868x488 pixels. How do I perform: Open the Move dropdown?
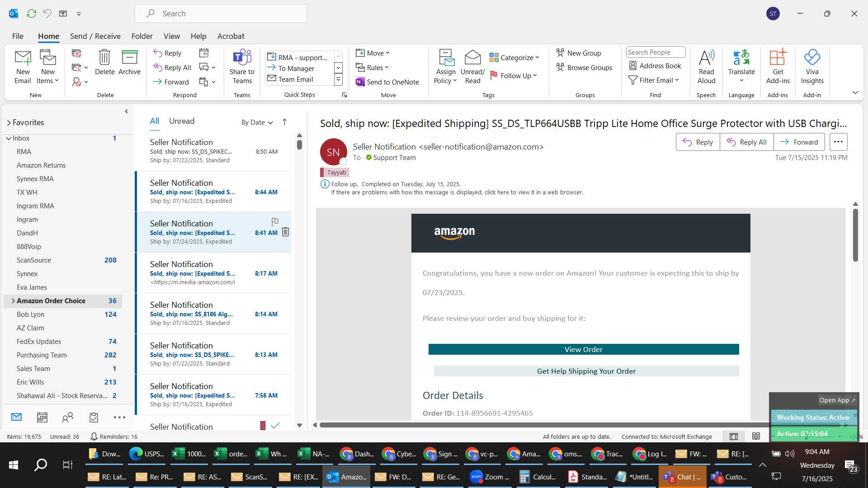point(373,53)
